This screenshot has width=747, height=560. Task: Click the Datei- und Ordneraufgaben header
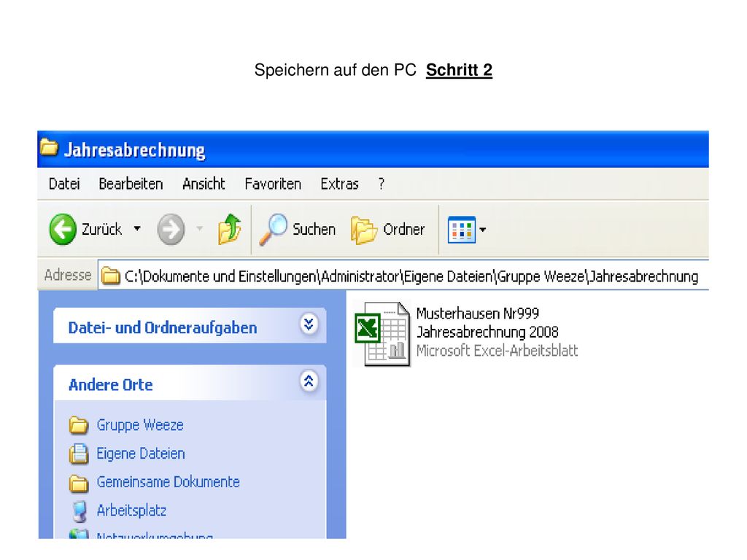[190, 326]
